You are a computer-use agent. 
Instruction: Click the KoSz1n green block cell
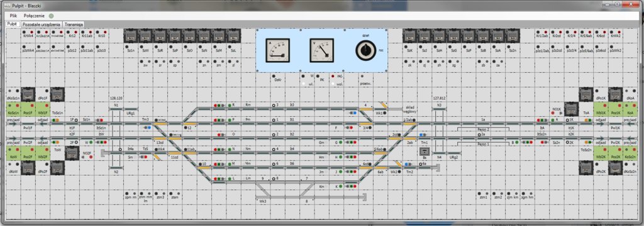(14, 109)
